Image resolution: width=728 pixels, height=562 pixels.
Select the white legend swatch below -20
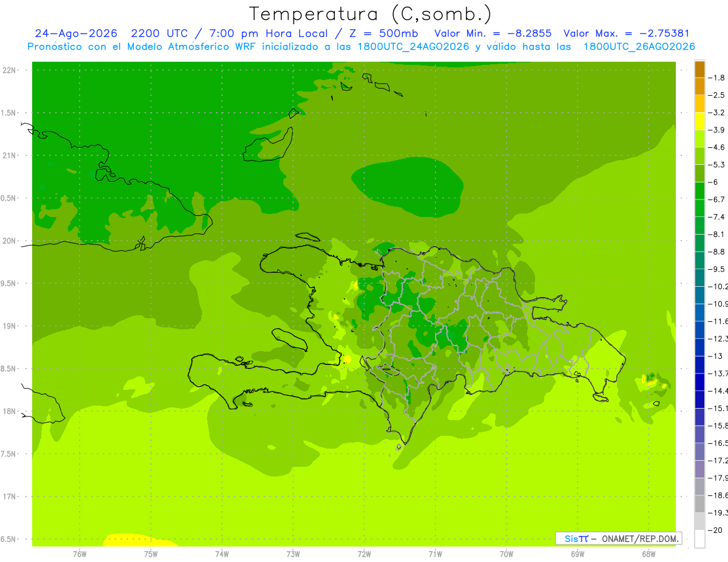pos(699,538)
